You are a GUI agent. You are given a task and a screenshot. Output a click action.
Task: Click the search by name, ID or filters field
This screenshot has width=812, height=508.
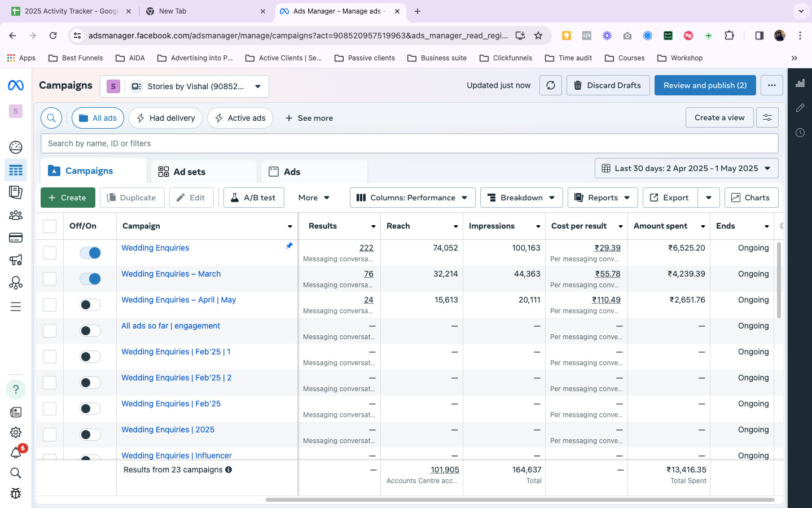click(409, 143)
